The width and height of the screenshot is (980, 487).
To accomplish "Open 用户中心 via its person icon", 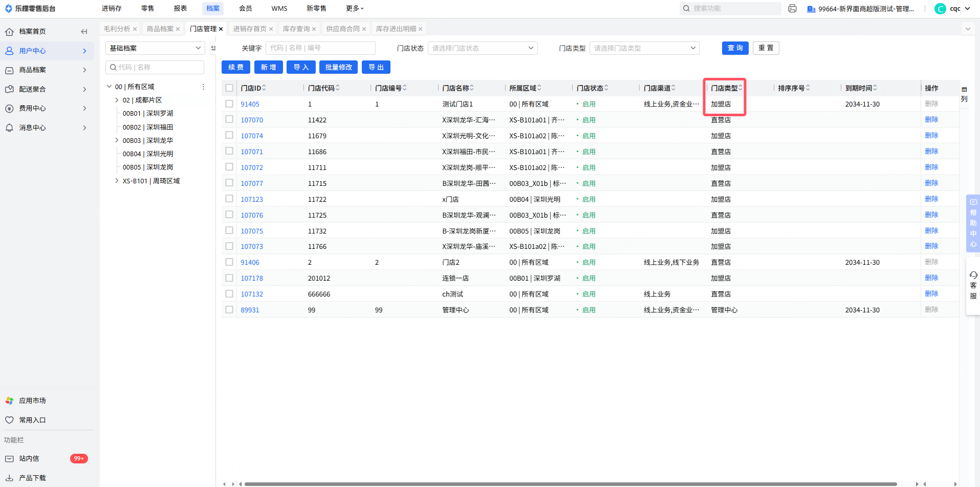I will (x=9, y=51).
